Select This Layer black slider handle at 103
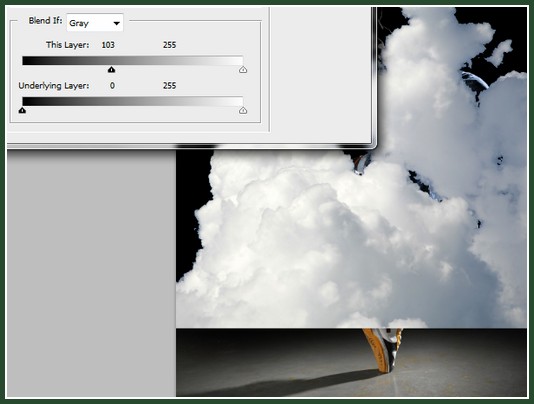Viewport: 534px width, 404px height. pos(111,70)
